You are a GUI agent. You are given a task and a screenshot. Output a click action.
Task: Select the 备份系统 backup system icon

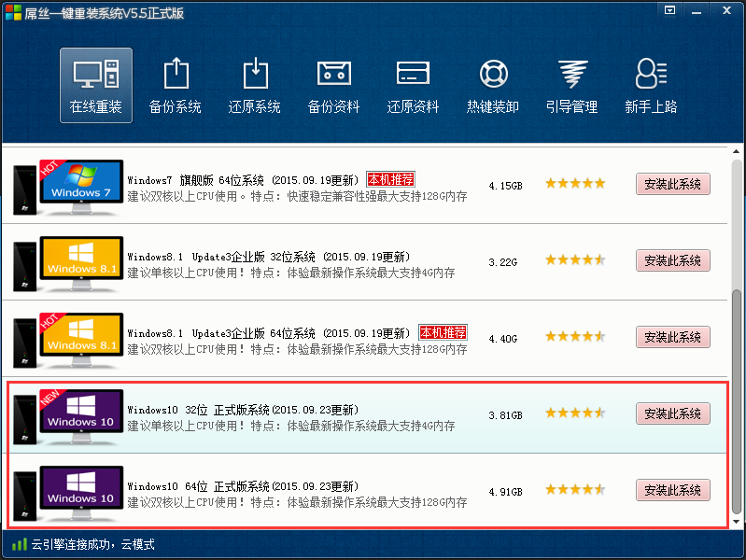(176, 85)
